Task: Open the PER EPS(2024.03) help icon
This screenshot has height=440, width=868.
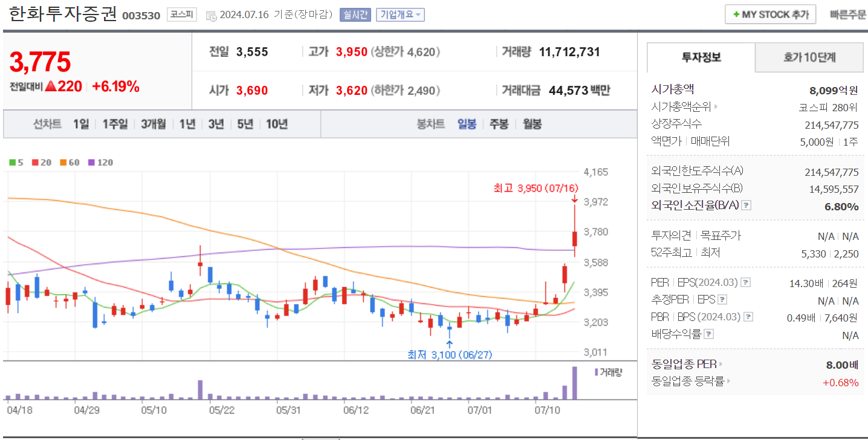Action: 746,282
